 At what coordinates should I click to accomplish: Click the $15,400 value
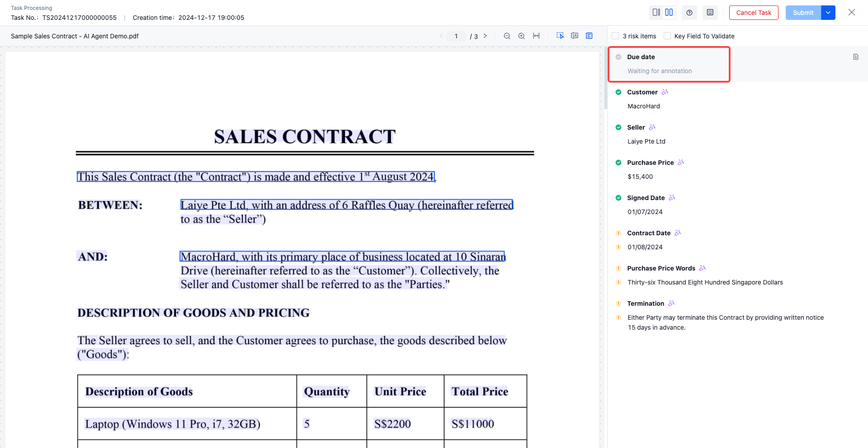click(x=640, y=177)
